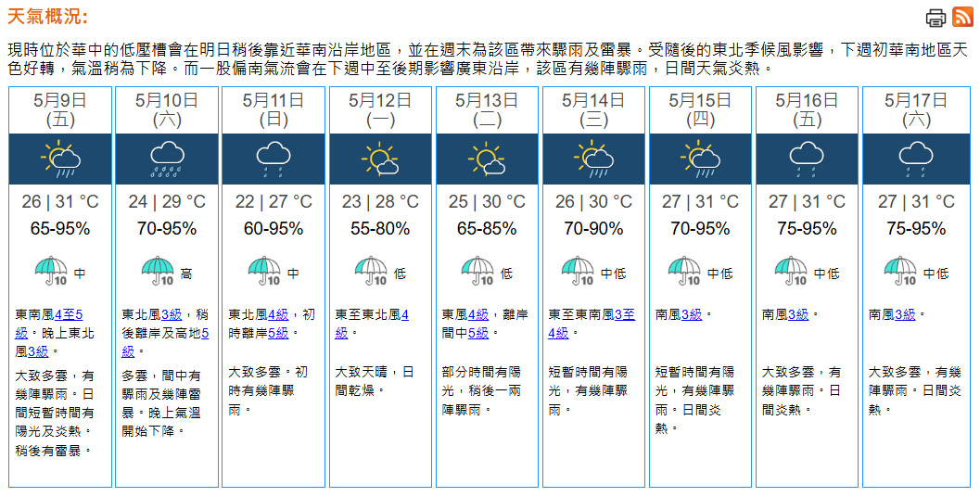
Task: Click the 23 | 28 °C temperature for May 12
Action: (380, 202)
